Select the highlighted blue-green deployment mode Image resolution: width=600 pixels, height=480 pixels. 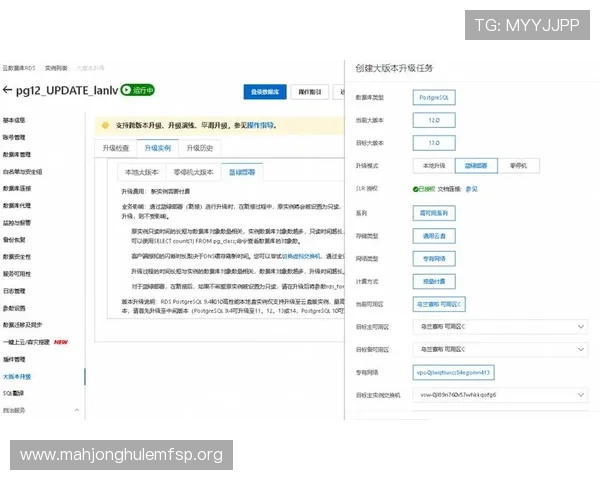pyautogui.click(x=476, y=166)
